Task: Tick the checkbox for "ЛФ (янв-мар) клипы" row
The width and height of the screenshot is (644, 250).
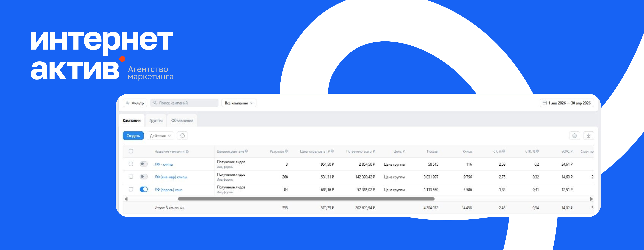Action: [x=131, y=177]
